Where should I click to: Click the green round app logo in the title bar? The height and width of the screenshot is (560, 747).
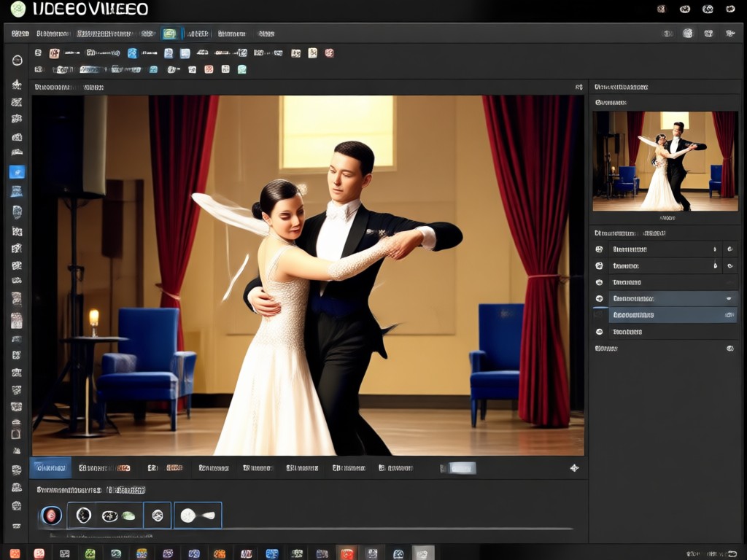click(18, 9)
